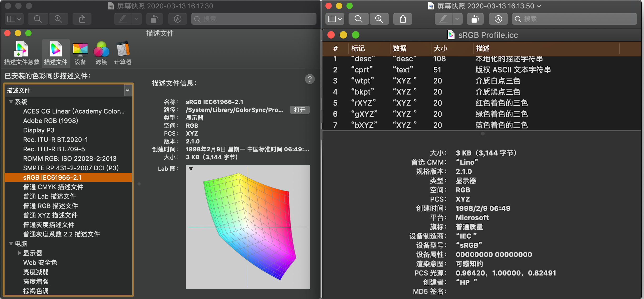Image resolution: width=644 pixels, height=299 pixels.
Task: Click markup toolbar (A) icon in right window
Action: (x=498, y=19)
